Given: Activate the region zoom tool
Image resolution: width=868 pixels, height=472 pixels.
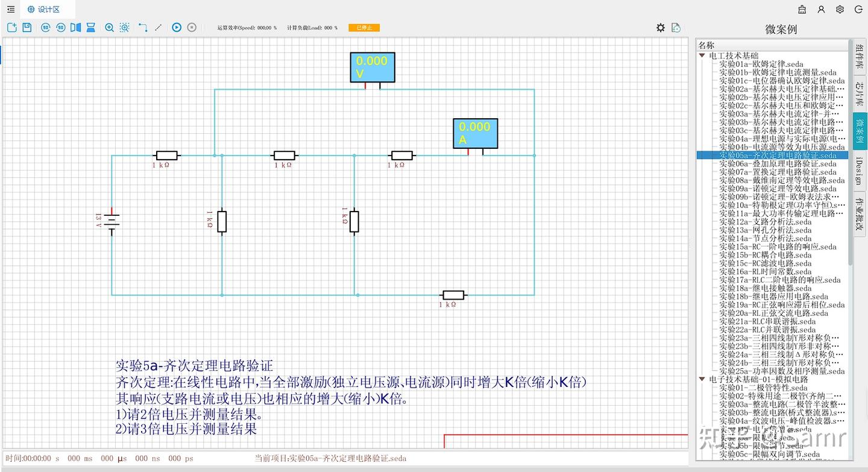Looking at the screenshot, I should (x=124, y=27).
